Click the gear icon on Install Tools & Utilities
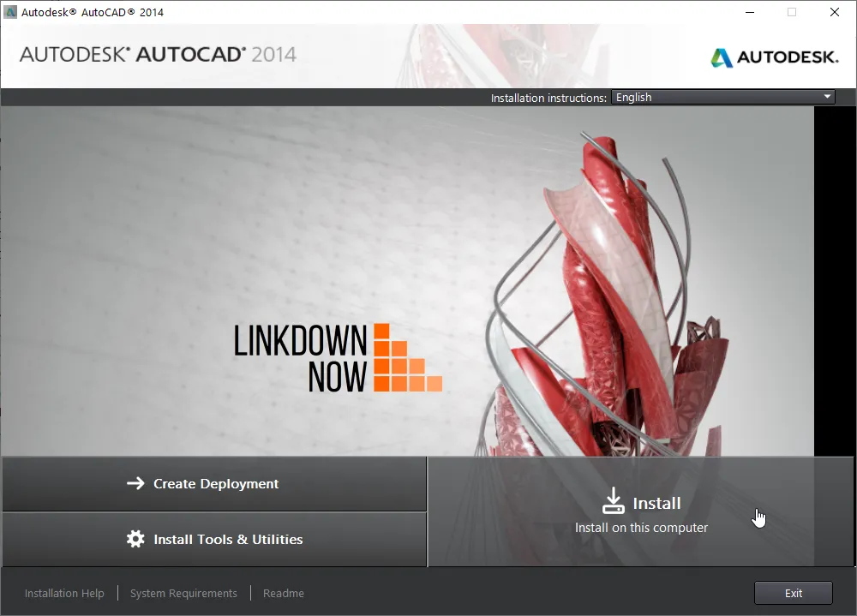The width and height of the screenshot is (857, 616). pos(135,539)
